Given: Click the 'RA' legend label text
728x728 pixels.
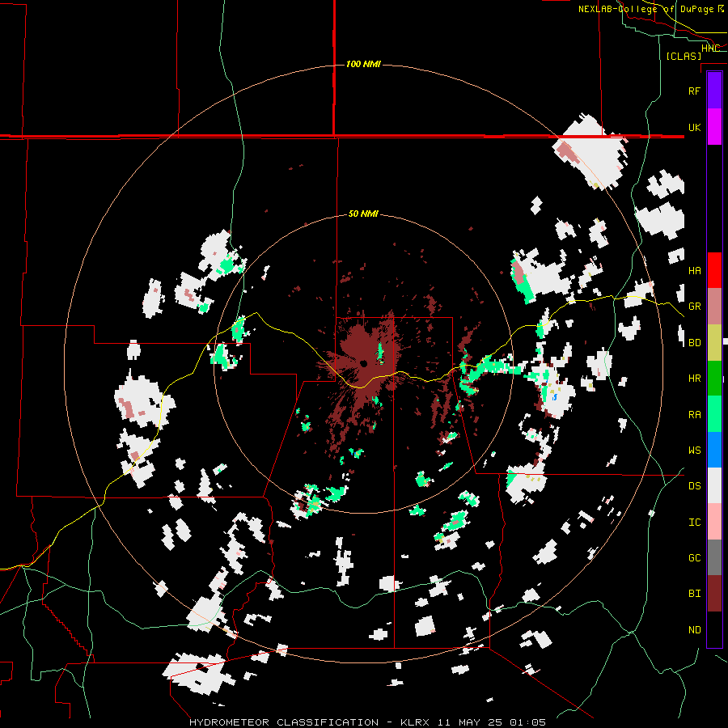Looking at the screenshot, I should 694,414.
